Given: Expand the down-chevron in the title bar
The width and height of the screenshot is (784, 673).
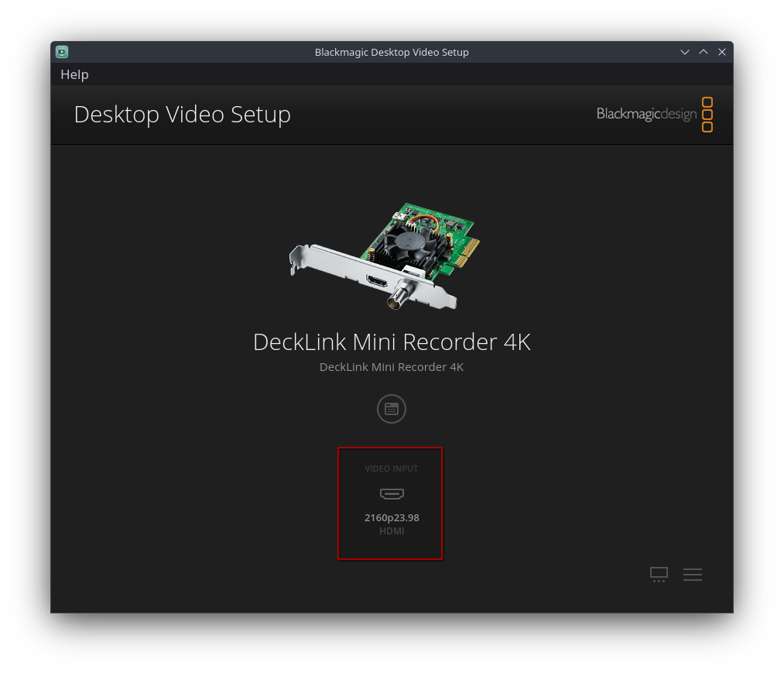Looking at the screenshot, I should [x=684, y=52].
